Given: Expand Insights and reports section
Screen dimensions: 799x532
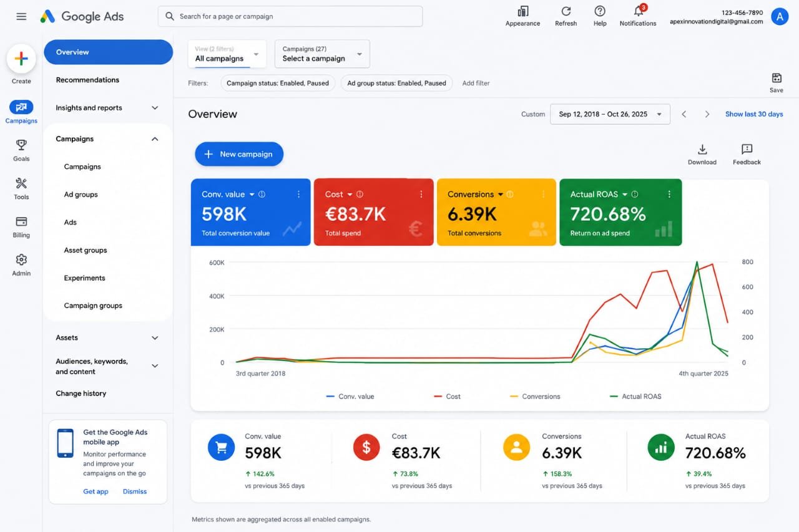Looking at the screenshot, I should click(107, 108).
